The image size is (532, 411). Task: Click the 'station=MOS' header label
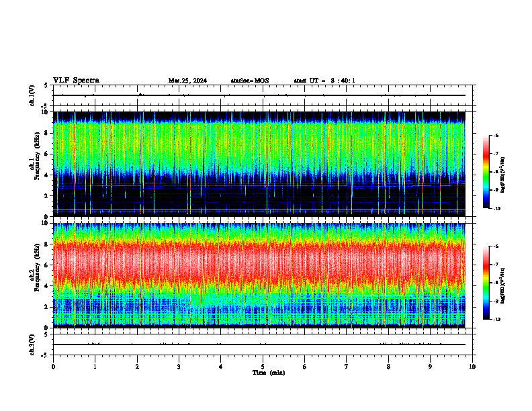click(250, 81)
